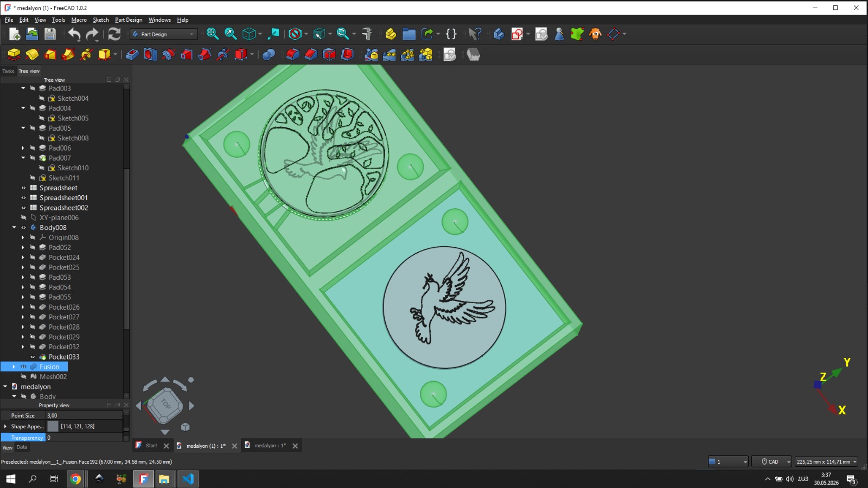This screenshot has width=868, height=488.
Task: Click navigation cube up arrow
Action: pyautogui.click(x=165, y=380)
